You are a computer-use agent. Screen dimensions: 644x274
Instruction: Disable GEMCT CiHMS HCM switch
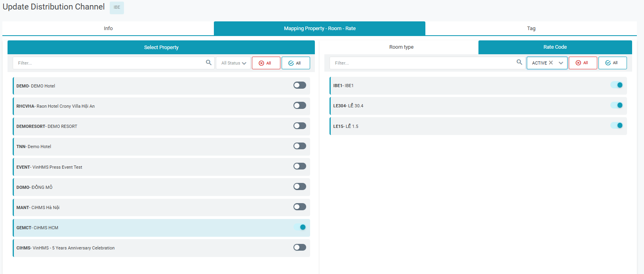pos(300,227)
